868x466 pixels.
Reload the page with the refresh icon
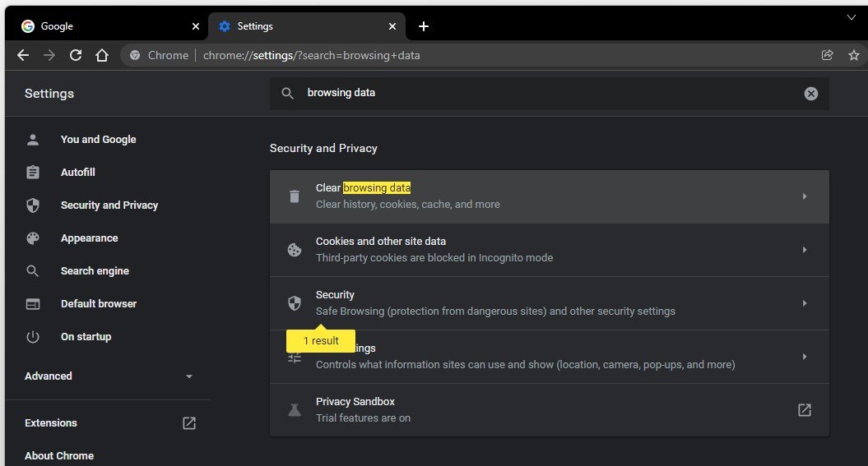click(x=76, y=55)
